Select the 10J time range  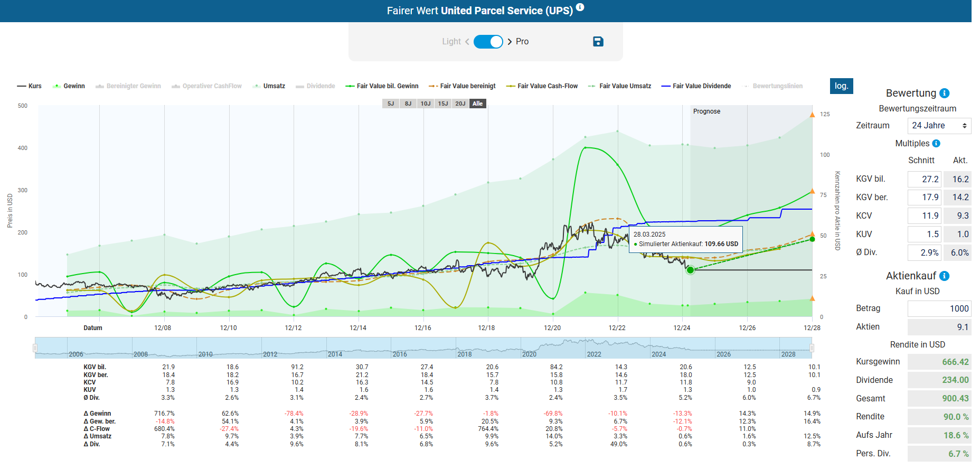(x=425, y=104)
